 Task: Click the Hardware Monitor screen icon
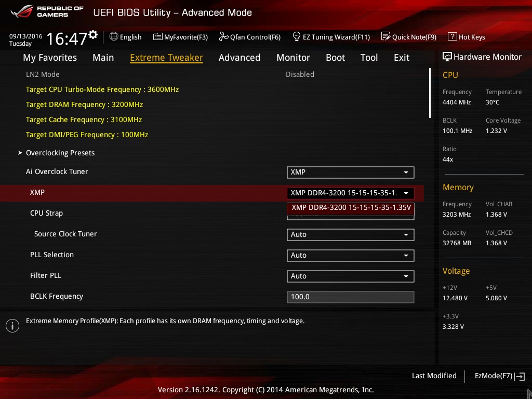click(x=447, y=57)
